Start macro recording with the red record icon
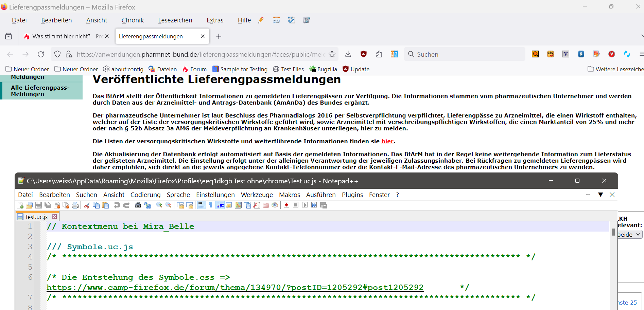Image resolution: width=644 pixels, height=310 pixels. pos(286,205)
